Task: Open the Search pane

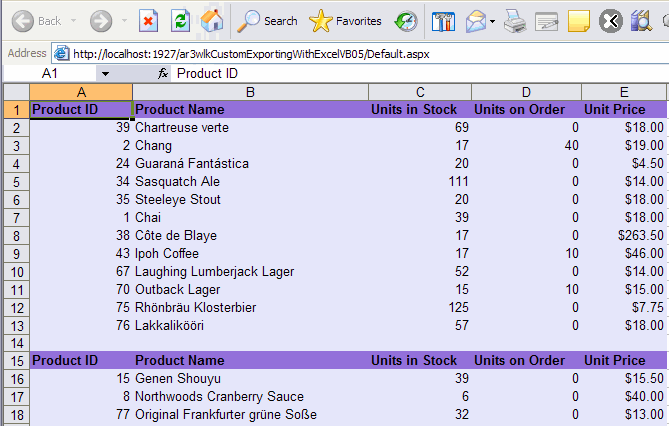Action: 268,21
